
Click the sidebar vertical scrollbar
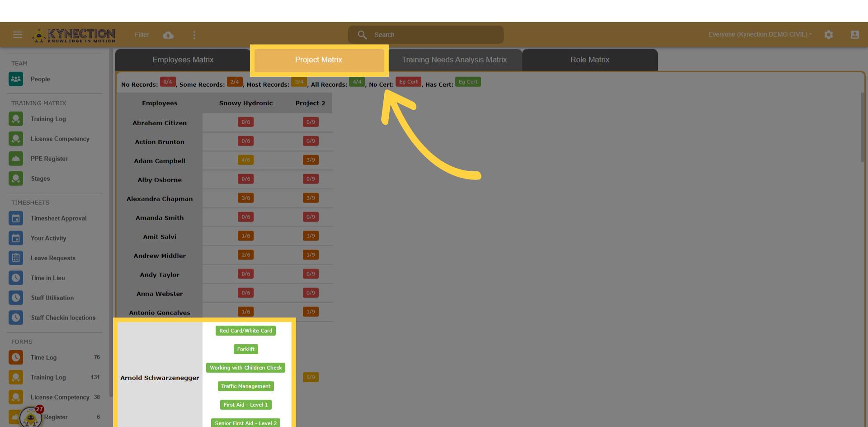click(x=111, y=224)
